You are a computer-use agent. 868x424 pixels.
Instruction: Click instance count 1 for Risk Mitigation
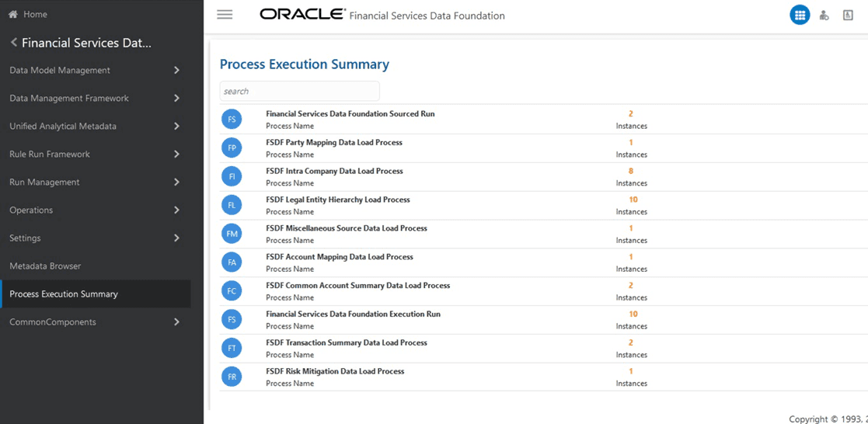pos(630,371)
